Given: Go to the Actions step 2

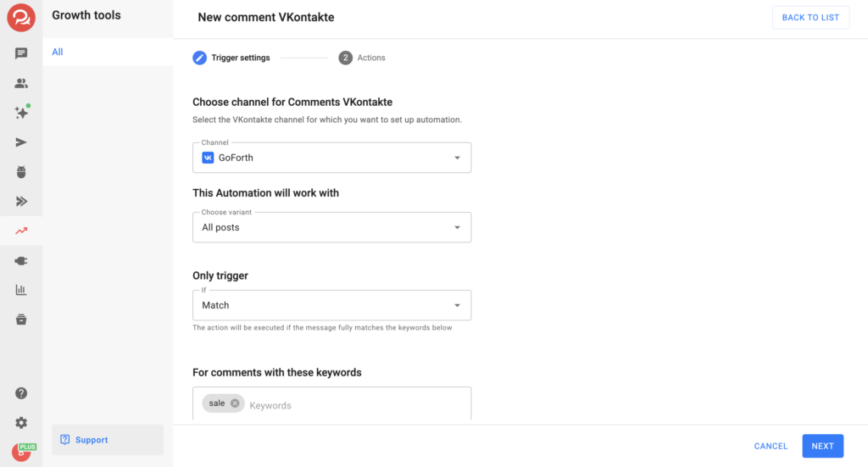Looking at the screenshot, I should 362,58.
